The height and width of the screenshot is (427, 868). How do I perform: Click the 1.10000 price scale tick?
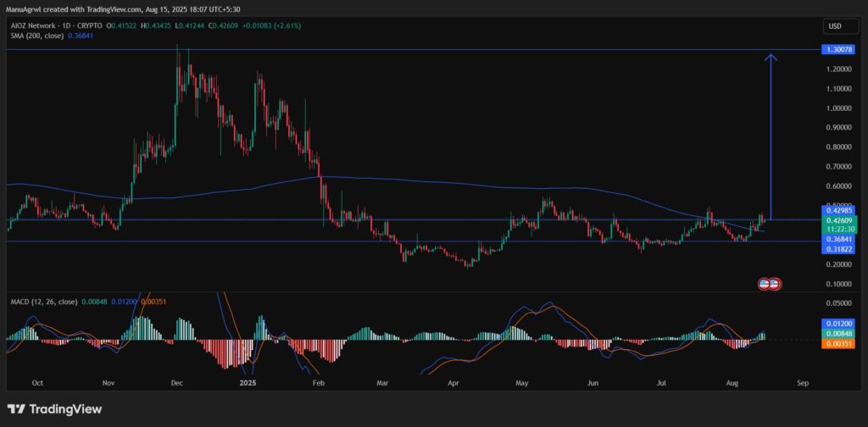(839, 88)
